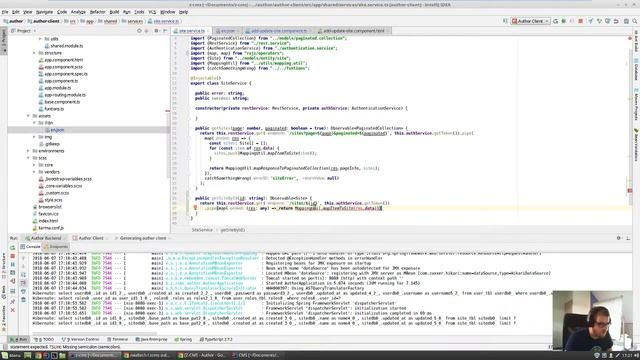Click the Debug bug icon in top toolbar
The height and width of the screenshot is (360, 640).
point(564,21)
